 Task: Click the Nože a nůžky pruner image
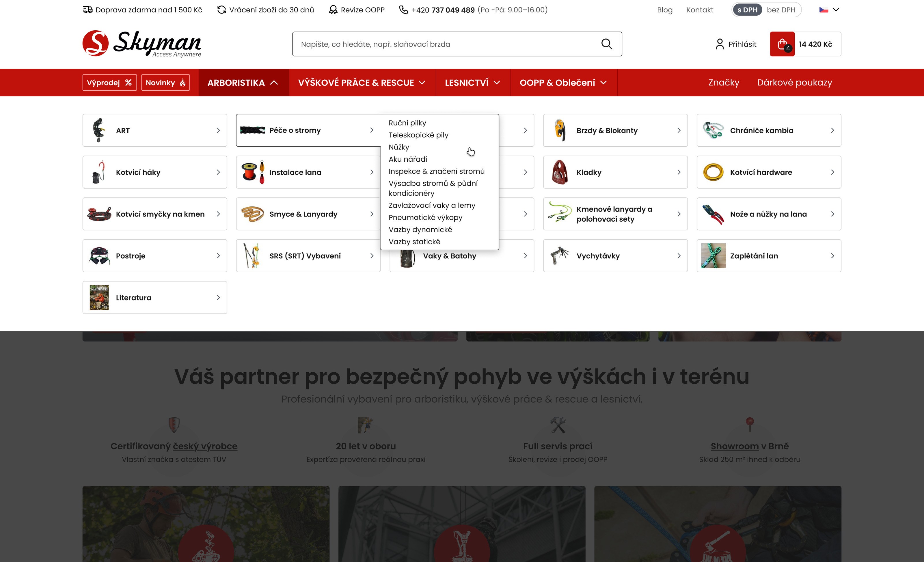(713, 214)
